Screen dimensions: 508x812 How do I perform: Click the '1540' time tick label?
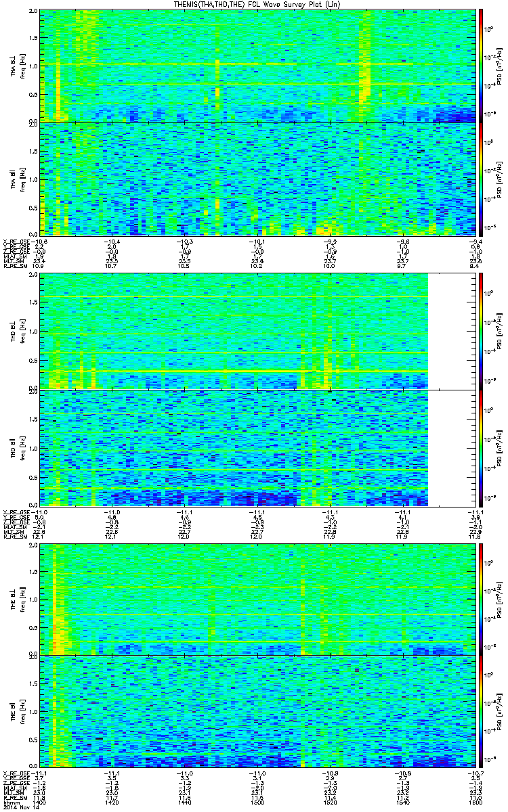coord(402,802)
